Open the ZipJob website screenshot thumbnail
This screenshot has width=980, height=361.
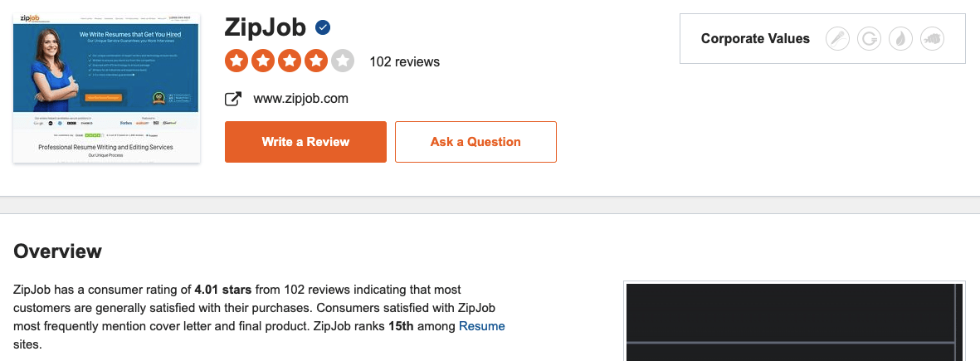(x=106, y=88)
